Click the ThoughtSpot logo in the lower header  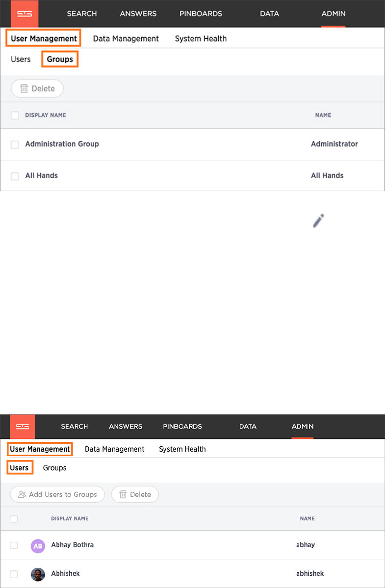point(23,427)
